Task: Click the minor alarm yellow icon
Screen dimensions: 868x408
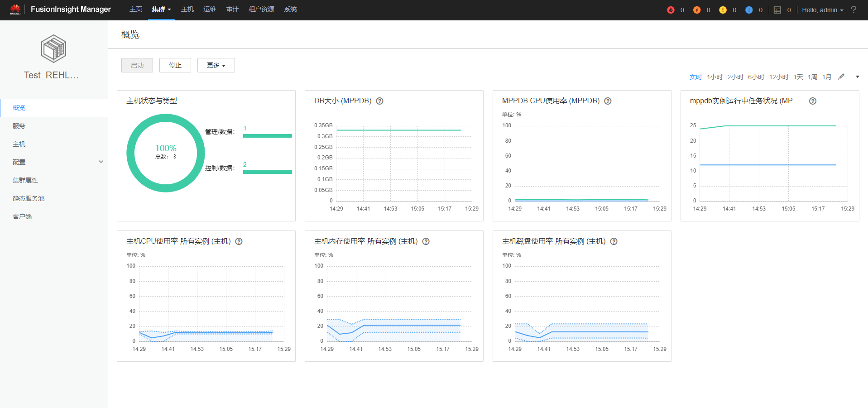Action: tap(723, 10)
